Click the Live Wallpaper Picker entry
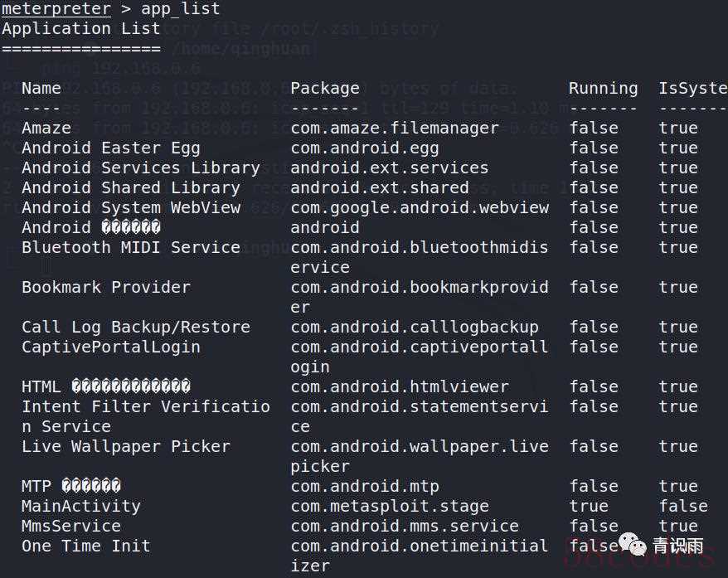 [126, 447]
